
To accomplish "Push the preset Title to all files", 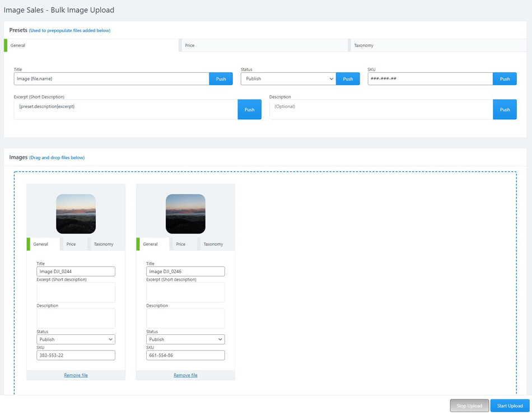I will click(221, 79).
